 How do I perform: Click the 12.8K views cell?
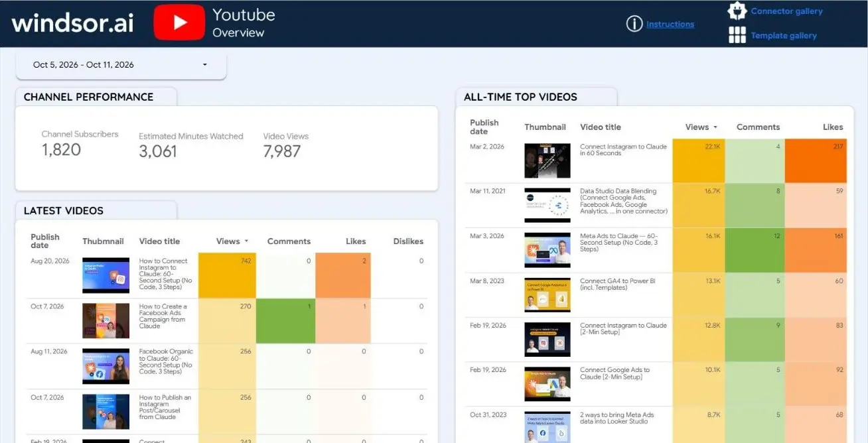pos(699,340)
